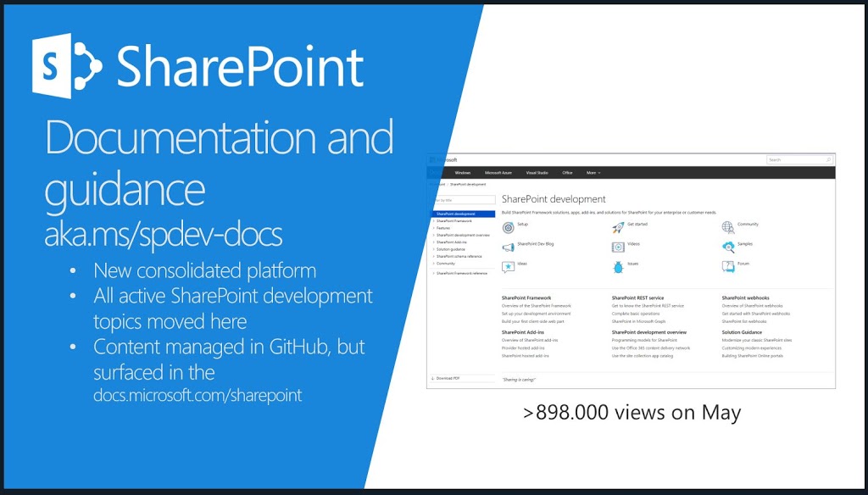This screenshot has width=868, height=495.
Task: Click the Issues bug icon
Action: pos(618,267)
